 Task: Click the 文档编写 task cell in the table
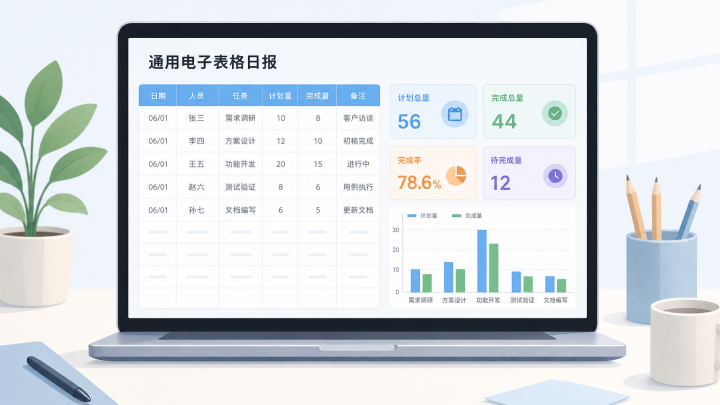point(240,210)
